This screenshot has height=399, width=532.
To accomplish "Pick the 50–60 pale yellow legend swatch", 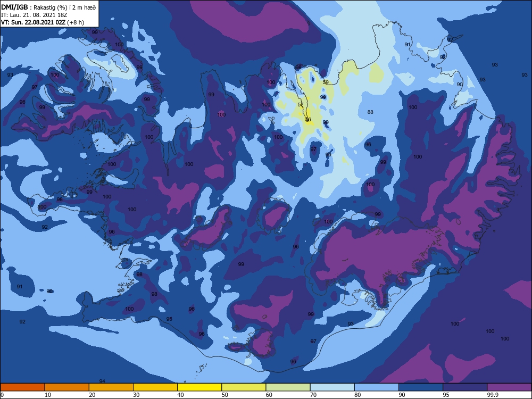I will point(244,387).
